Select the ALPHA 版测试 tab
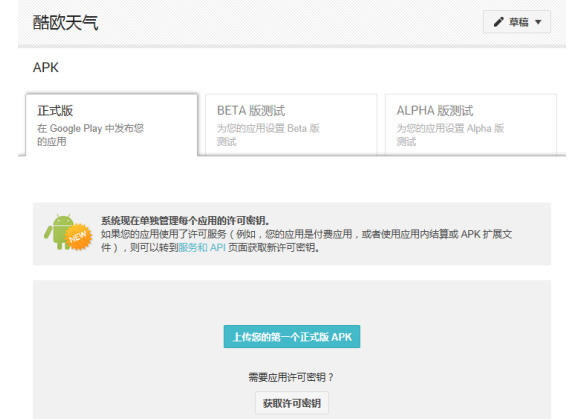The width and height of the screenshot is (571, 419). click(x=470, y=125)
